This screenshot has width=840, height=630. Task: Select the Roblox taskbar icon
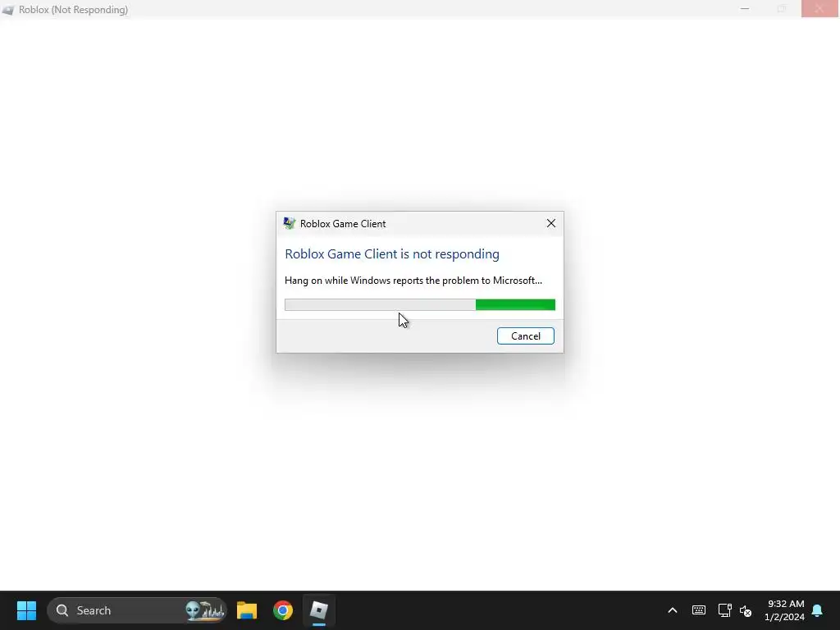click(319, 610)
